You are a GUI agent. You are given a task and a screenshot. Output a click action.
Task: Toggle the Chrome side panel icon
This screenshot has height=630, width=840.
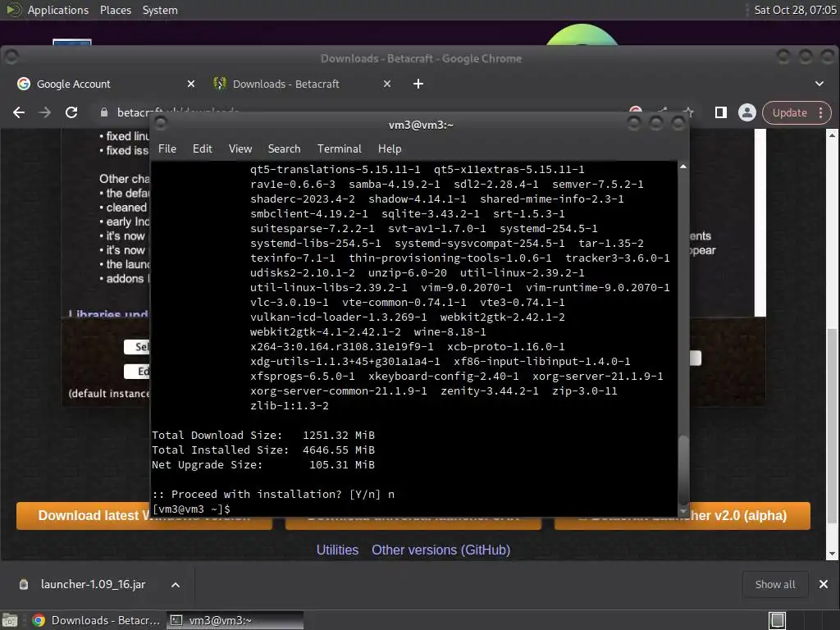720,112
